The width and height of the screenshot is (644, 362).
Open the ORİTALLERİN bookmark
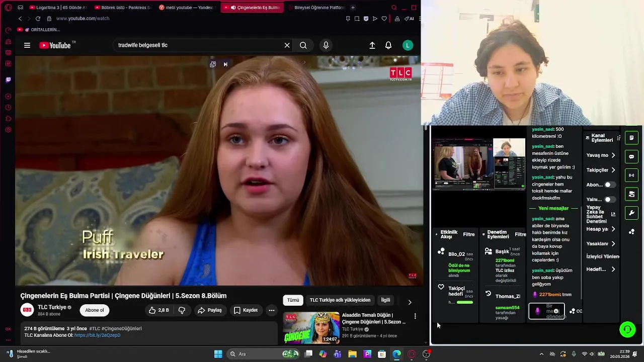[x=39, y=30]
